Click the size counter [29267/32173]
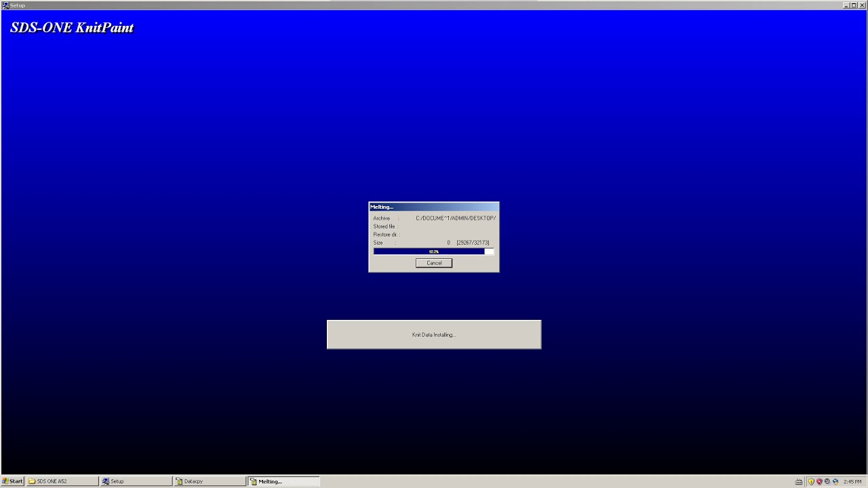 tap(473, 243)
